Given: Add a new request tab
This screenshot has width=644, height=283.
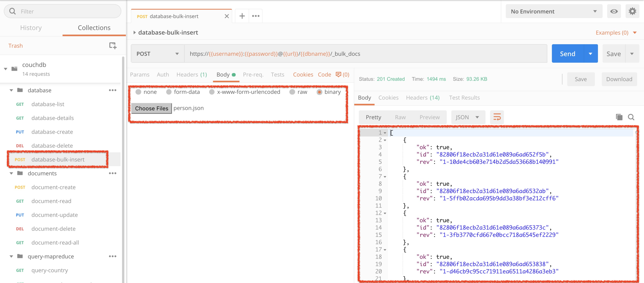Looking at the screenshot, I should (242, 16).
